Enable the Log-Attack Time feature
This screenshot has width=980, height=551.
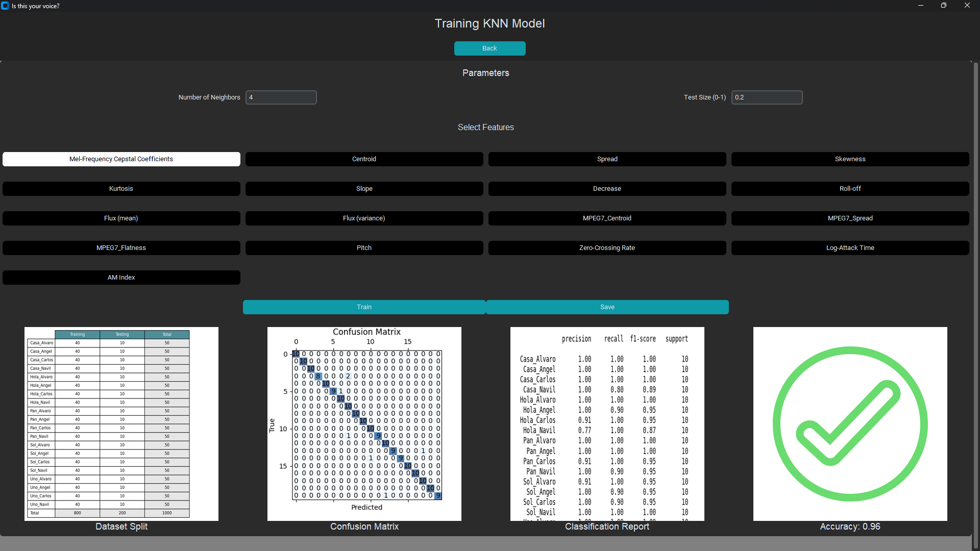[850, 247]
